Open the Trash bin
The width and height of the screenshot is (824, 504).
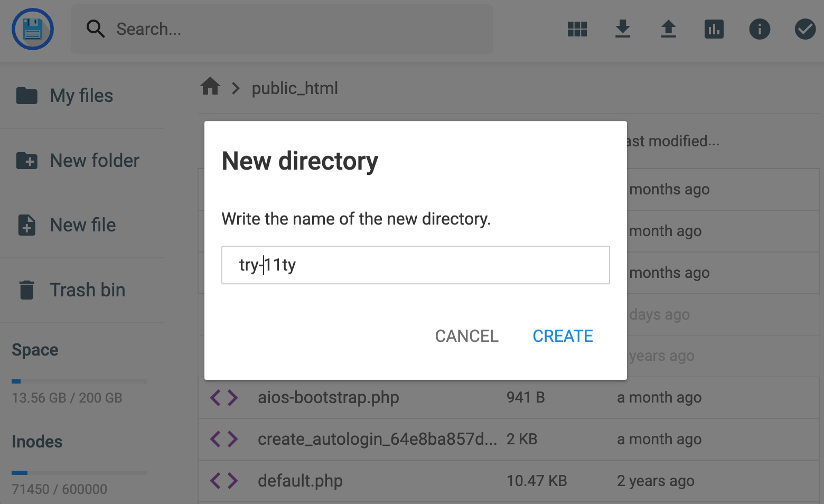(87, 290)
